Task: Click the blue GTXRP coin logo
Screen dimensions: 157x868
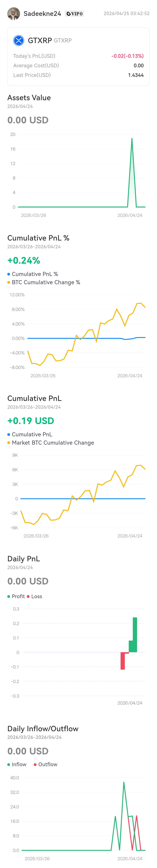Action: coord(18,40)
